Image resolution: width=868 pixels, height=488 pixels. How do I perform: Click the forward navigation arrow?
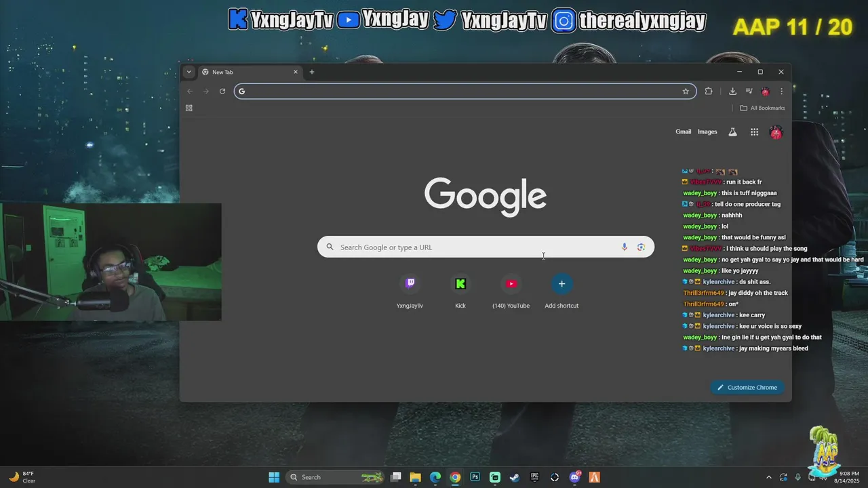205,91
